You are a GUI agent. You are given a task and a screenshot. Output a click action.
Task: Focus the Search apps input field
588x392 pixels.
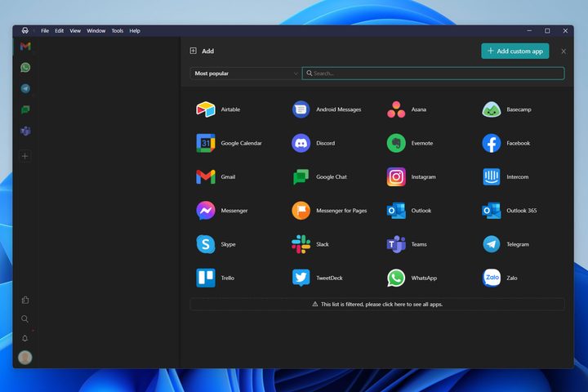433,73
